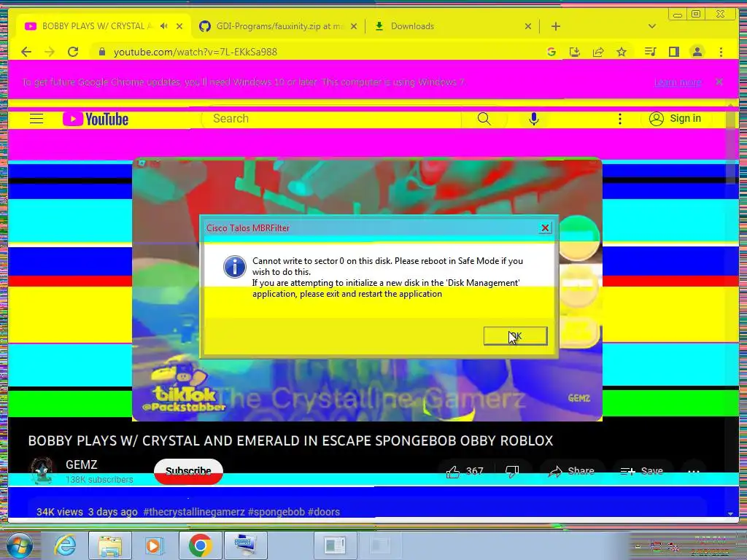Viewport: 747px width, 560px height.
Task: Click the install app icon in the address bar
Action: point(575,52)
